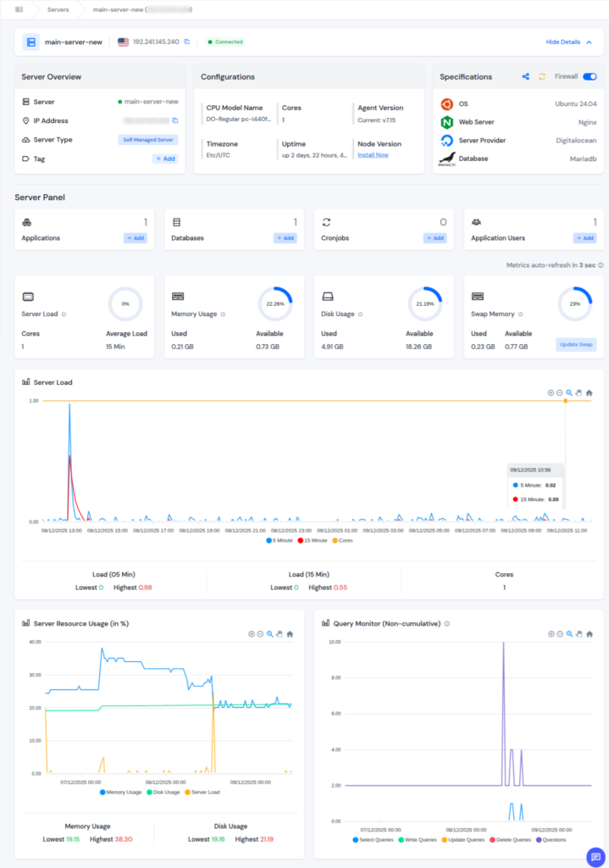
Task: Hide the Memory Usage series in legend
Action: [121, 793]
